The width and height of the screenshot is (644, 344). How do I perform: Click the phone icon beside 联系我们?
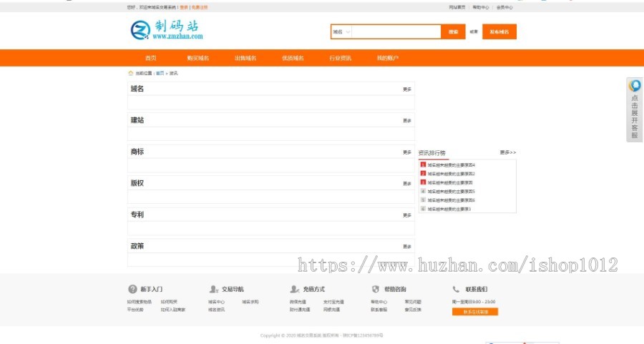pos(457,290)
